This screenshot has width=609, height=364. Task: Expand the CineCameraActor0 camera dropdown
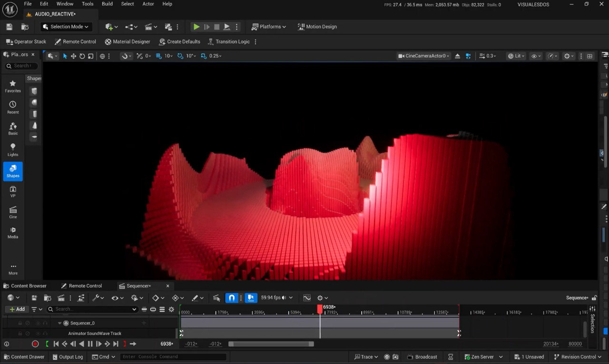pos(424,56)
